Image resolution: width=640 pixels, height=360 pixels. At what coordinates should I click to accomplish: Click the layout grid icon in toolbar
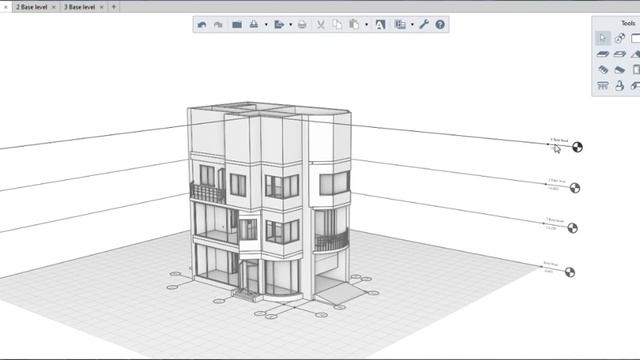[400, 24]
